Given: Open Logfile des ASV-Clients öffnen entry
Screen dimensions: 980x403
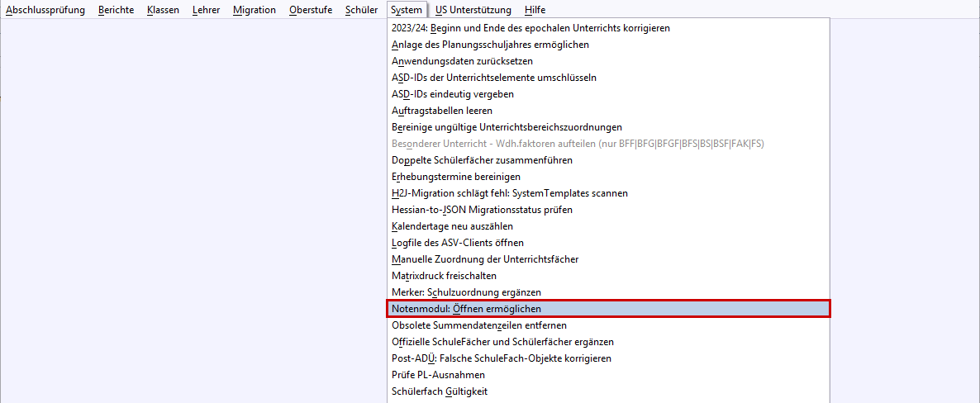Looking at the screenshot, I should (609, 243).
